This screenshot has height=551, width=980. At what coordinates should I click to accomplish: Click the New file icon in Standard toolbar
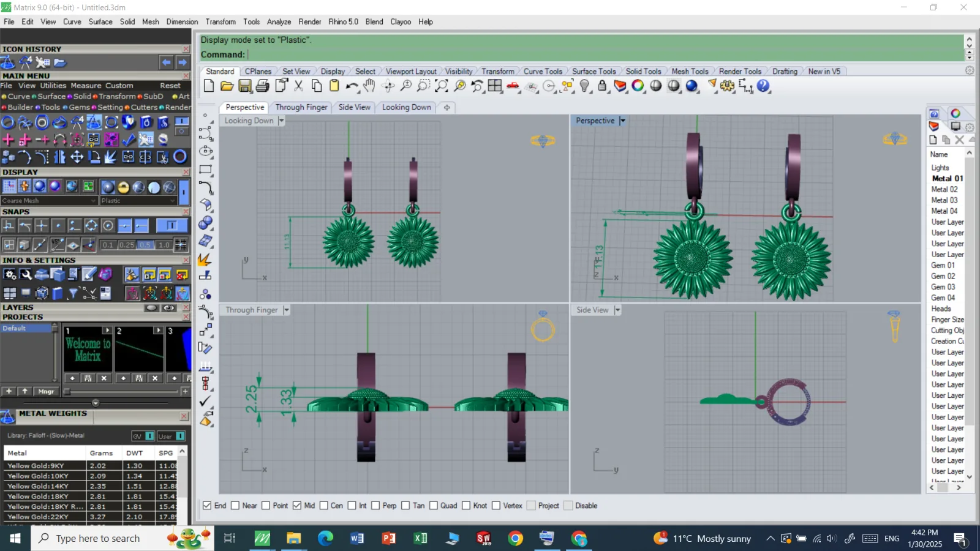click(x=209, y=86)
